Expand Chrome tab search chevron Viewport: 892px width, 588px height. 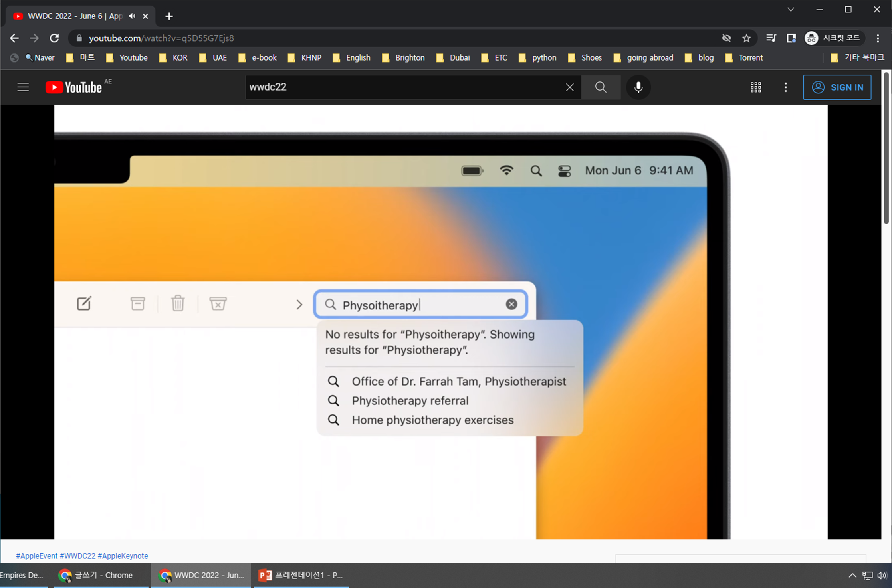(x=791, y=10)
